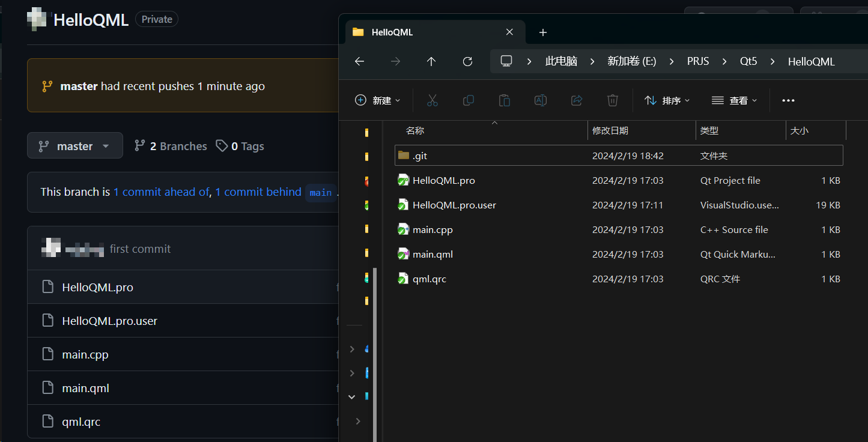Viewport: 868px width, 442px height.
Task: Go up one folder with the up arrow
Action: coord(431,61)
